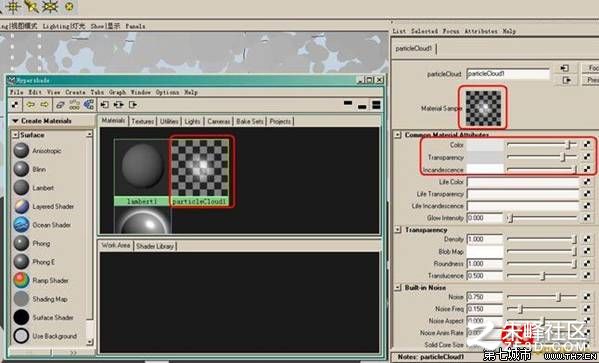Click the Noise Freq slider

(x=542, y=308)
